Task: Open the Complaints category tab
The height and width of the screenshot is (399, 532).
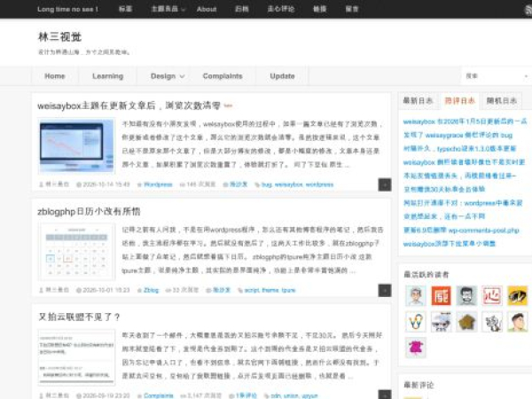Action: coord(223,76)
